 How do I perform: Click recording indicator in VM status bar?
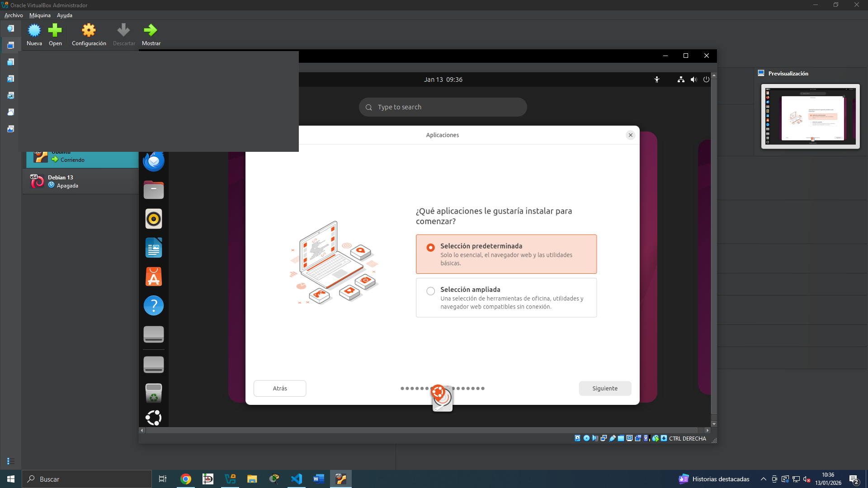coord(638,438)
